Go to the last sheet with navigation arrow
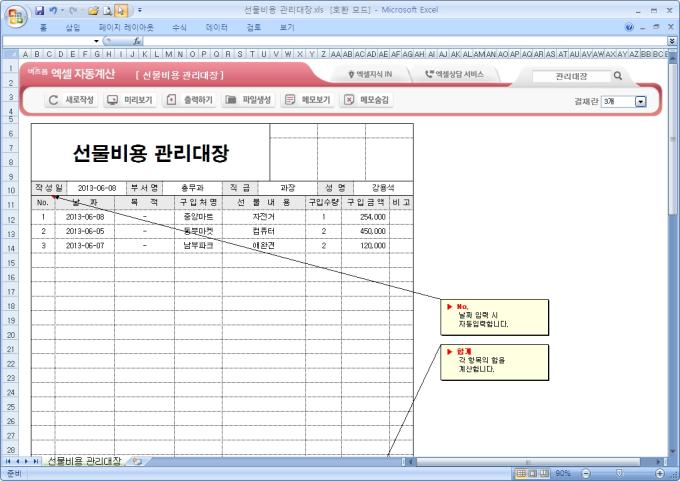The height and width of the screenshot is (481, 680). [36, 461]
